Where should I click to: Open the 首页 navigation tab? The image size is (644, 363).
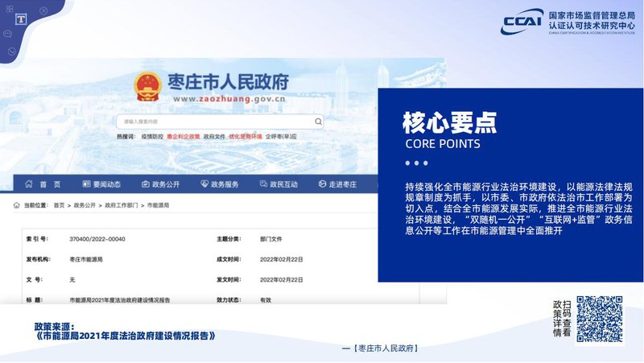(x=50, y=184)
